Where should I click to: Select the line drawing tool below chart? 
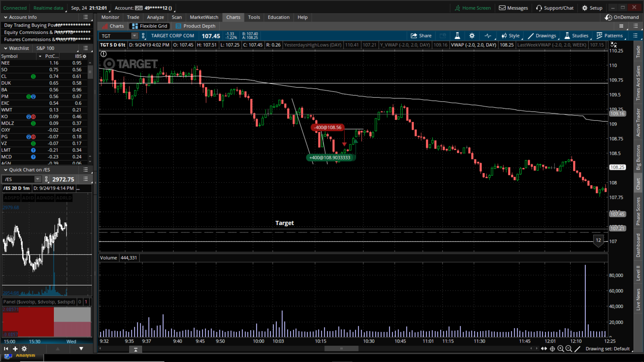pyautogui.click(x=577, y=349)
